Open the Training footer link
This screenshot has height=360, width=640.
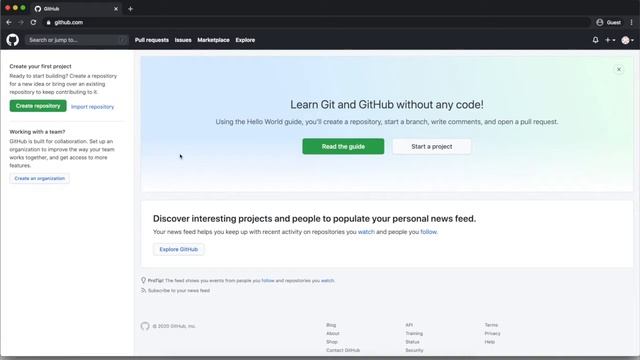[x=414, y=333]
